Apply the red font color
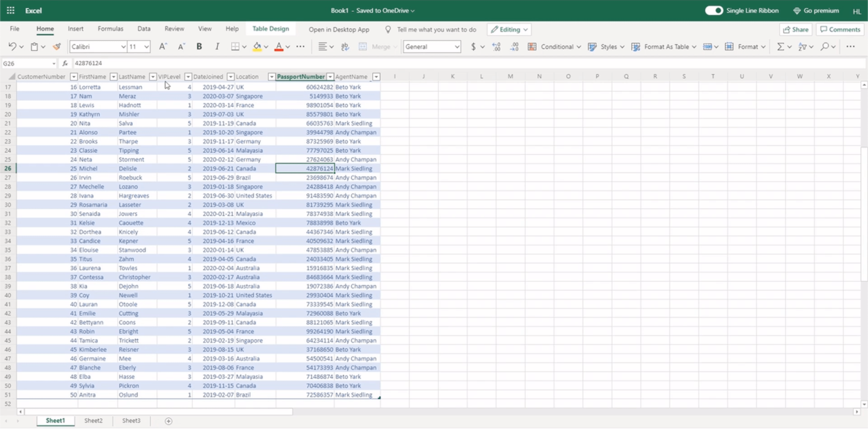 point(278,46)
